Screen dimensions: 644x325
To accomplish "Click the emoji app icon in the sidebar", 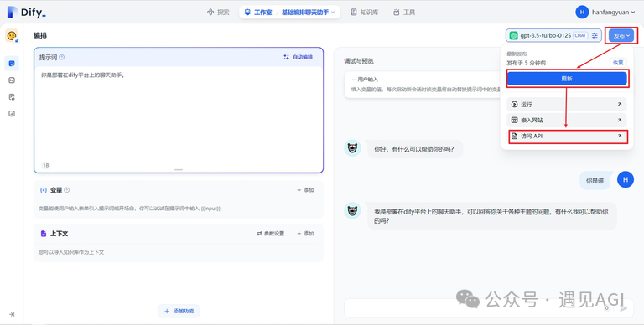I will 12,36.
